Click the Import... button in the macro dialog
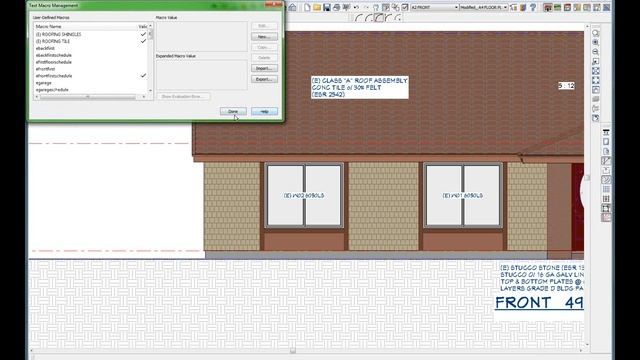This screenshot has height=360, width=640. pos(264,68)
